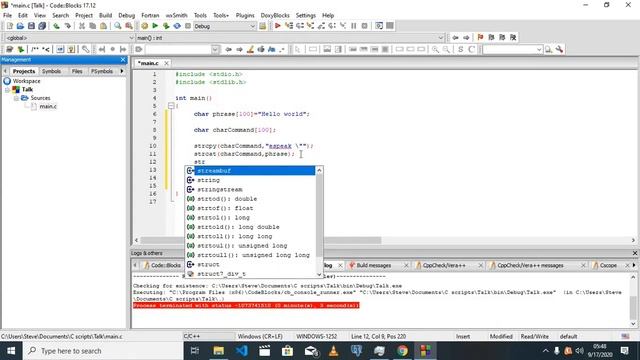This screenshot has width=640, height=360.
Task: Open the Debug menu
Action: (127, 16)
